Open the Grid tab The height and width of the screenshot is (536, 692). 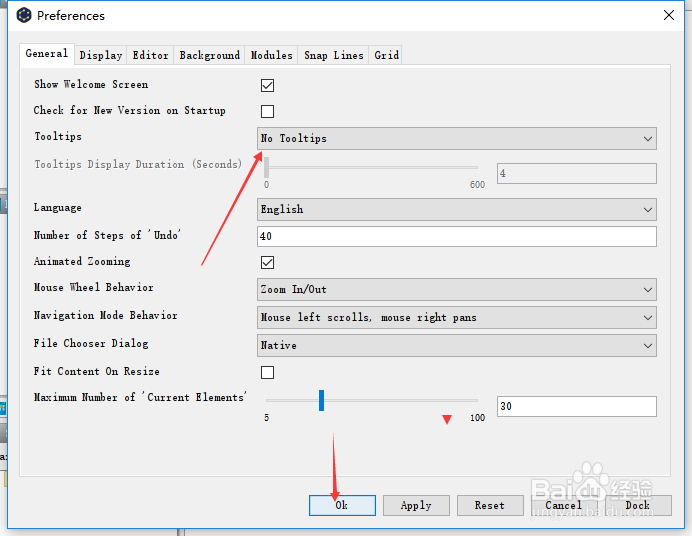pos(386,56)
